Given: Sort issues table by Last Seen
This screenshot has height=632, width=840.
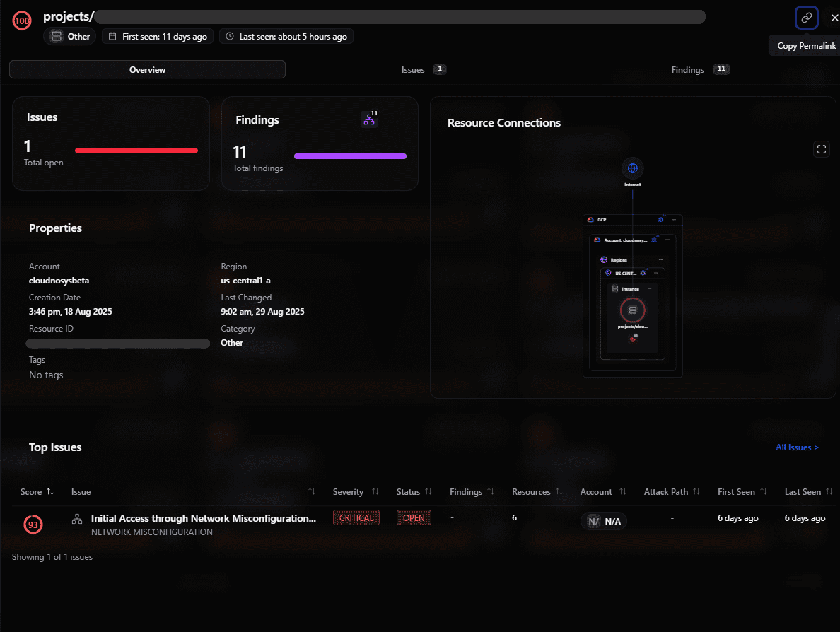Looking at the screenshot, I should coord(829,492).
